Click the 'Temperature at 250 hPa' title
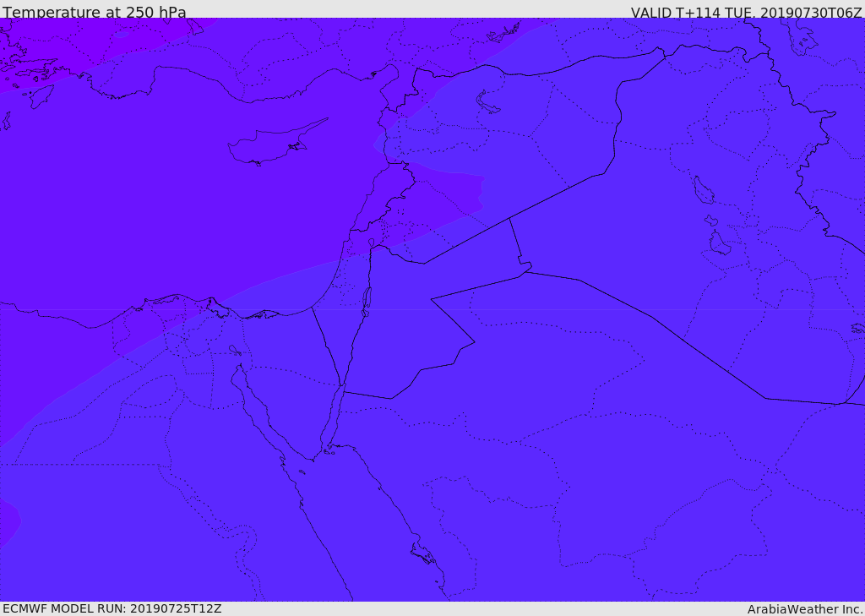The height and width of the screenshot is (616, 865). click(95, 12)
